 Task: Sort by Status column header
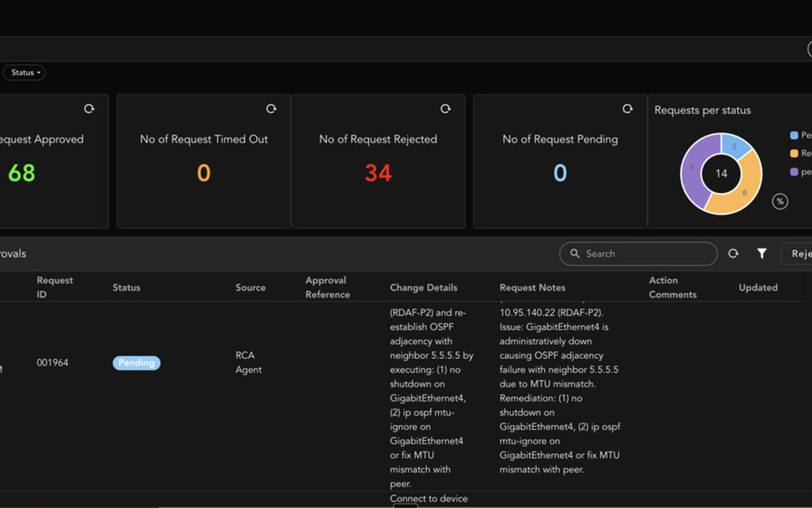(126, 288)
